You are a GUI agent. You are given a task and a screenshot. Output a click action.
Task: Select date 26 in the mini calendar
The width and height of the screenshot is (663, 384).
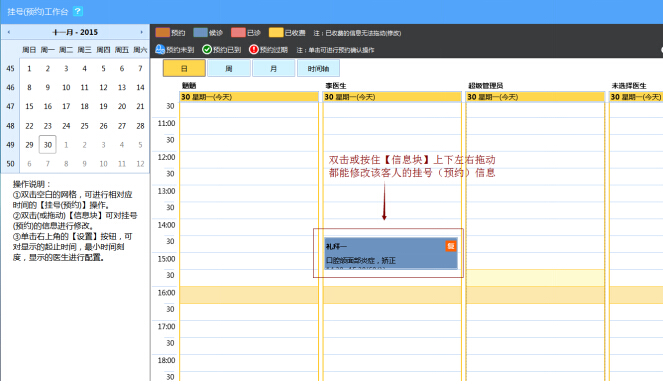point(103,126)
